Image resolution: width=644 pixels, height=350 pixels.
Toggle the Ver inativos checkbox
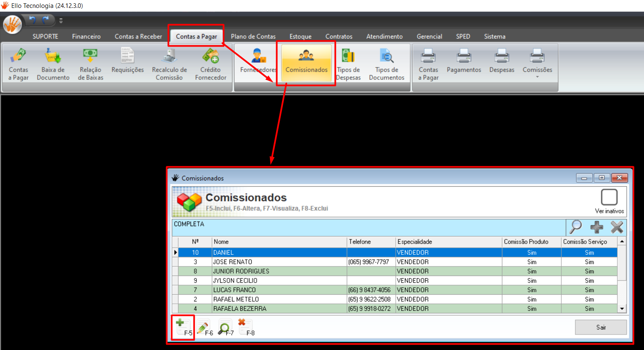coord(609,197)
